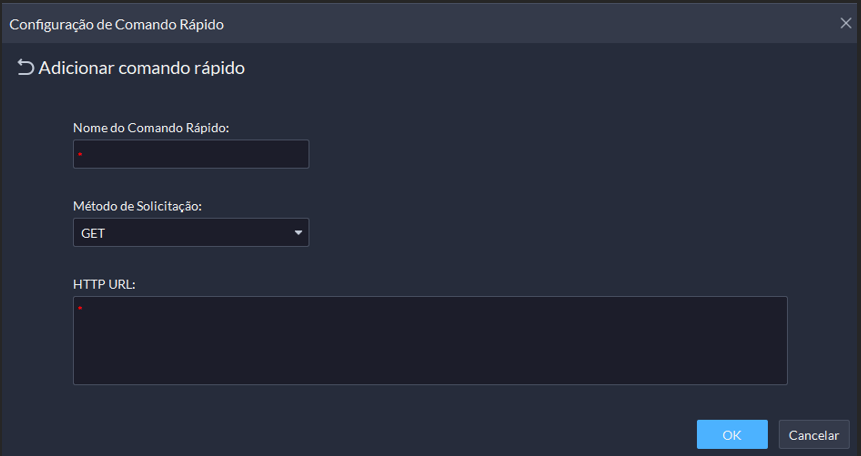This screenshot has width=861, height=456.
Task: Select the GET value in method combo box
Action: tap(94, 233)
